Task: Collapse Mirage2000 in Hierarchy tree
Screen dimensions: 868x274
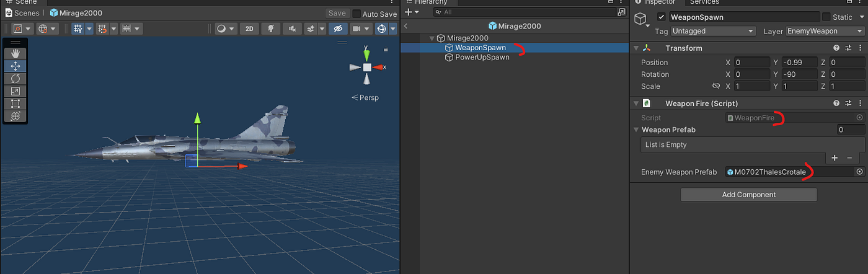Action: [432, 38]
